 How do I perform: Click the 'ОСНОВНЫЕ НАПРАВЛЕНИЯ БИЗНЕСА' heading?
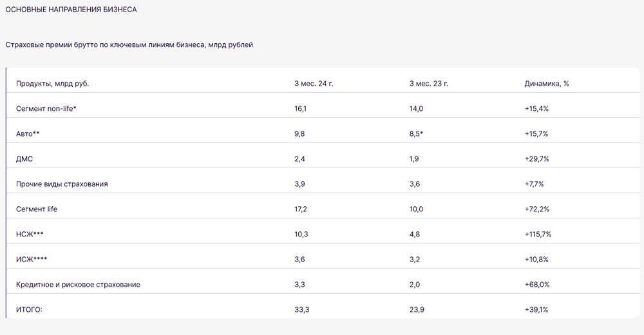71,10
